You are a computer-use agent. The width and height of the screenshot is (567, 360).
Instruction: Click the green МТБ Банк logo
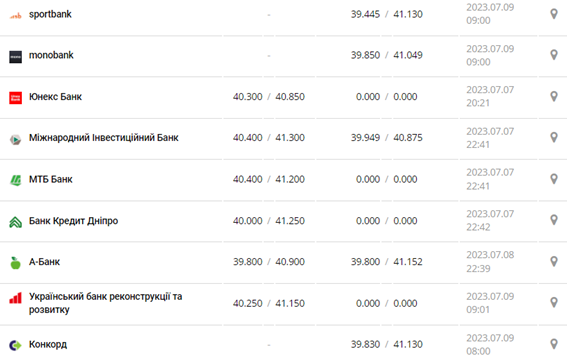(15, 180)
